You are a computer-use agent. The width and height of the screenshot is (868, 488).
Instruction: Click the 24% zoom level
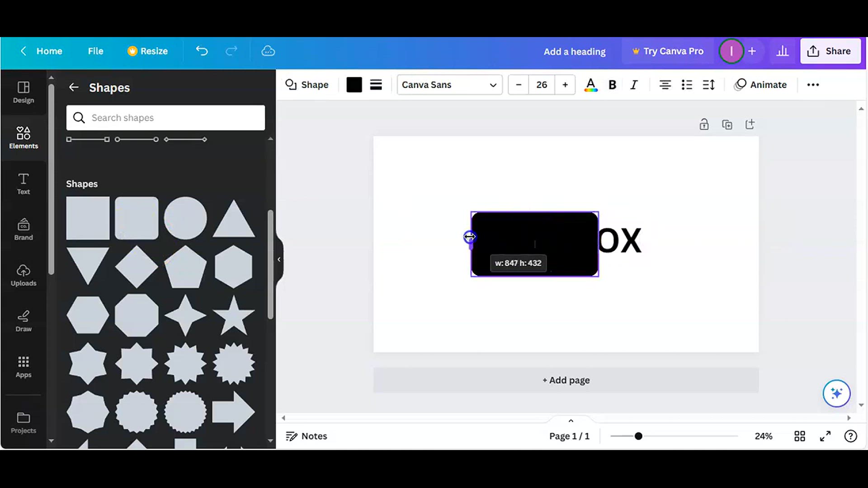[763, 436]
